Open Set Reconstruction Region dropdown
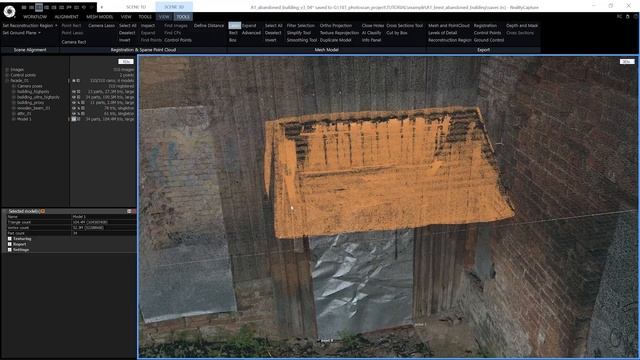640x360 pixels. tap(30, 25)
